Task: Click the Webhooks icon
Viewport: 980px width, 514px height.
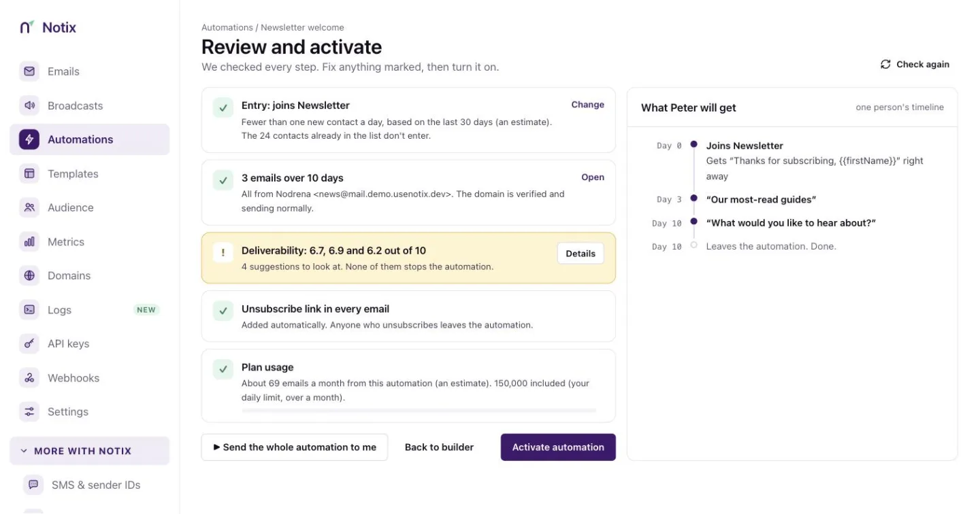Action: click(29, 377)
